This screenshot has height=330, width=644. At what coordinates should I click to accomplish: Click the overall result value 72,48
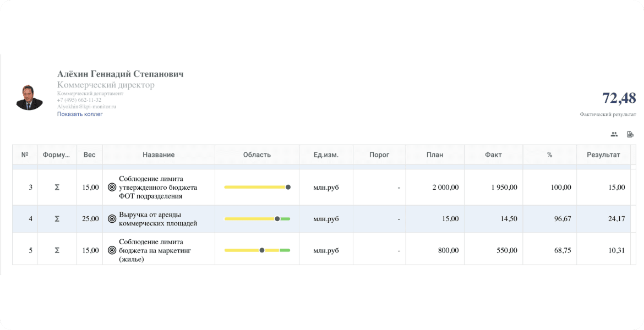[619, 98]
